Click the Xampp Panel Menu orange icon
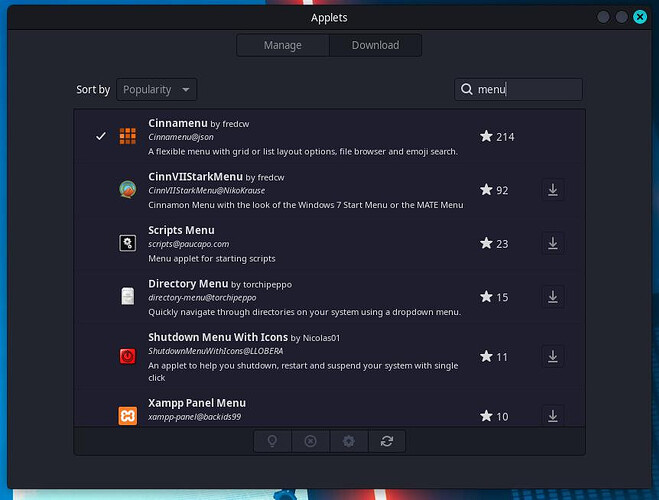This screenshot has width=659, height=500. point(127,414)
